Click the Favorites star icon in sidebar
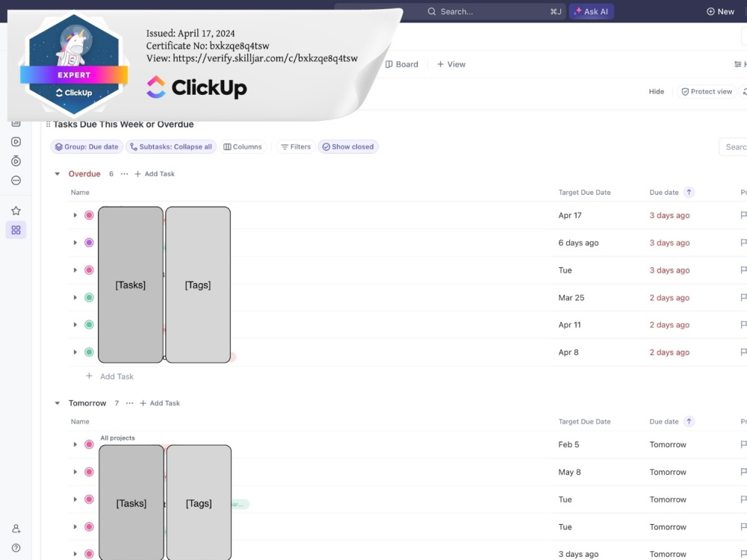The width and height of the screenshot is (747, 560). 16,211
